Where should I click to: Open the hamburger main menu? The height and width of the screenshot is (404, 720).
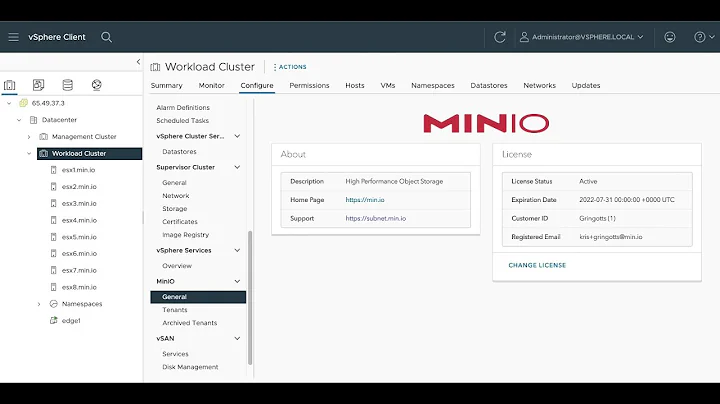13,37
